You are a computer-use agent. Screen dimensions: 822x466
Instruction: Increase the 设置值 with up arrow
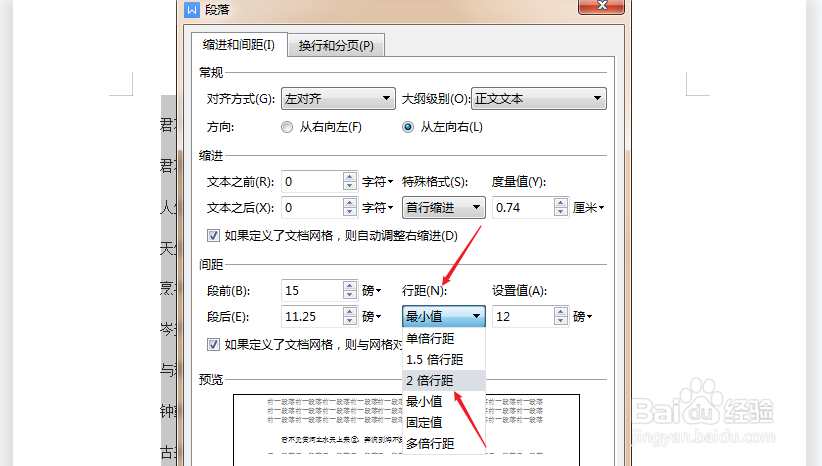coord(560,312)
